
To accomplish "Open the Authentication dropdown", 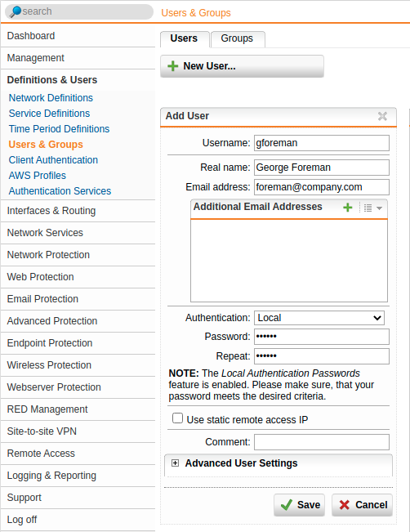I will click(319, 318).
